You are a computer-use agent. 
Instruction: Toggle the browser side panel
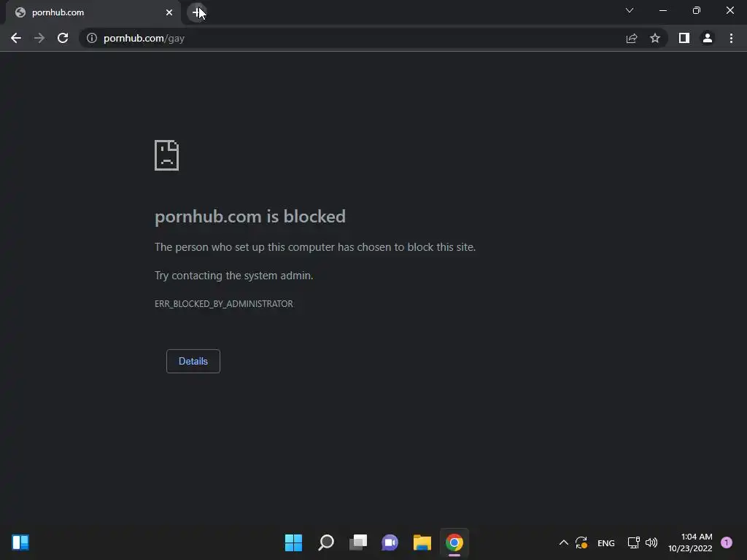click(684, 38)
